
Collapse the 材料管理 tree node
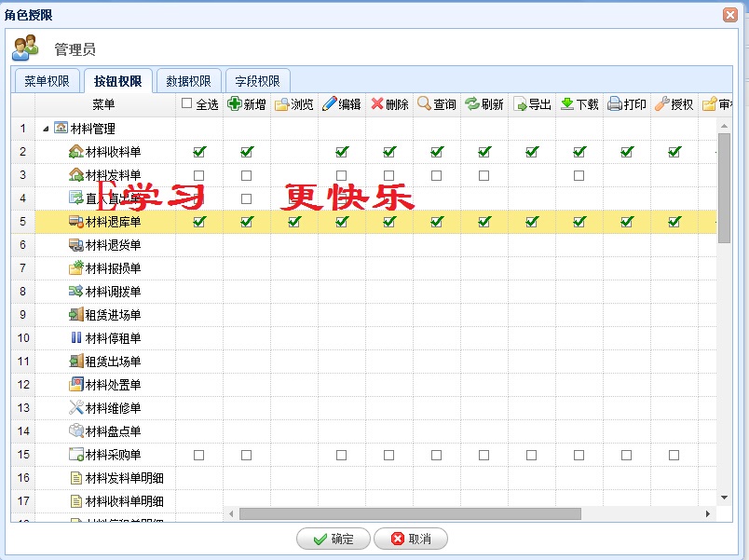47,129
